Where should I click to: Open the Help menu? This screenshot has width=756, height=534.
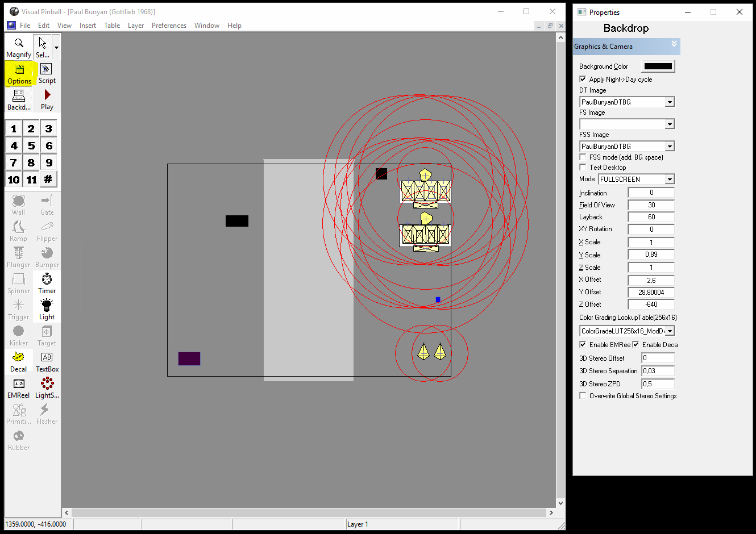click(234, 26)
